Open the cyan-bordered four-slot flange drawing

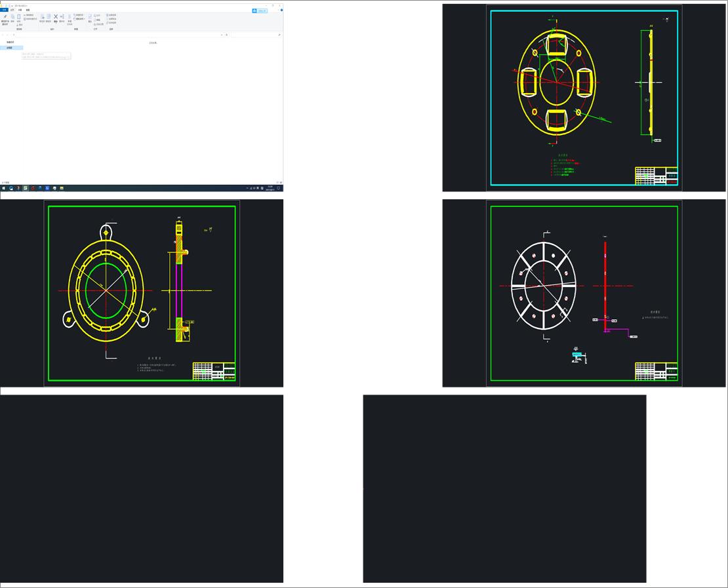(x=584, y=98)
